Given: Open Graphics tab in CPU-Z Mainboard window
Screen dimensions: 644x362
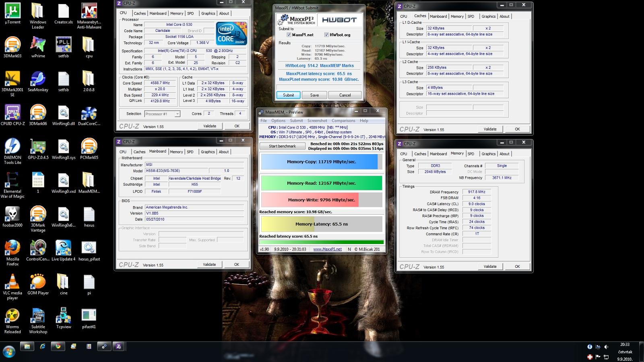Looking at the screenshot, I should coord(208,152).
